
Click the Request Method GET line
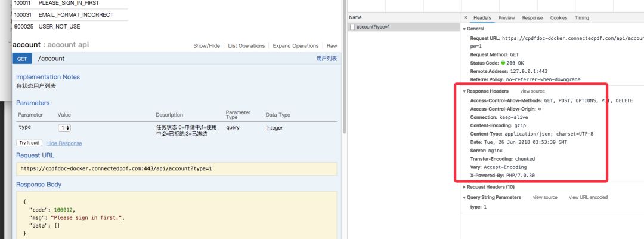pyautogui.click(x=494, y=55)
